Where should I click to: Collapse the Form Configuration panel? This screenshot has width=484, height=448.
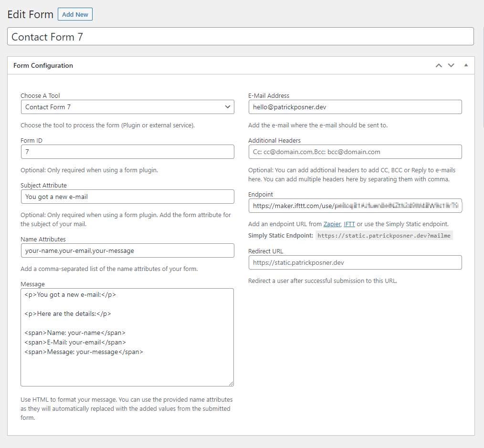(x=466, y=65)
